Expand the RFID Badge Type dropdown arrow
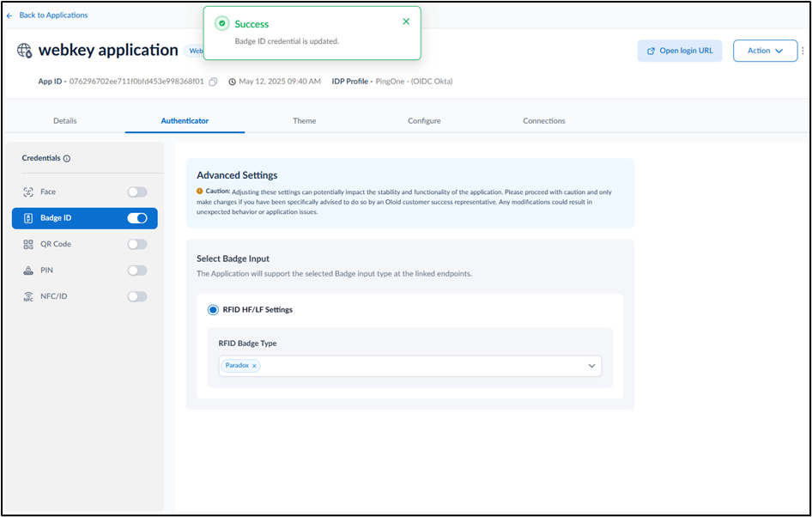Viewport: 812px width, 517px height. [591, 366]
